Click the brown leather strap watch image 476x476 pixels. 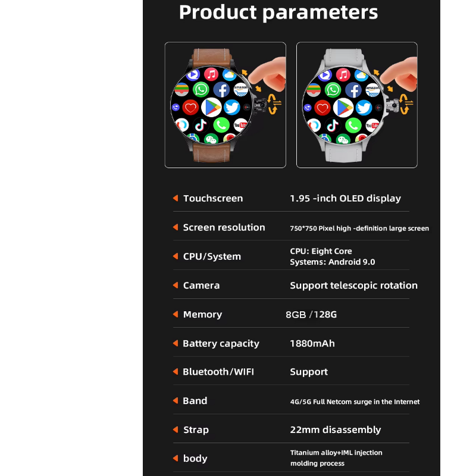225,105
